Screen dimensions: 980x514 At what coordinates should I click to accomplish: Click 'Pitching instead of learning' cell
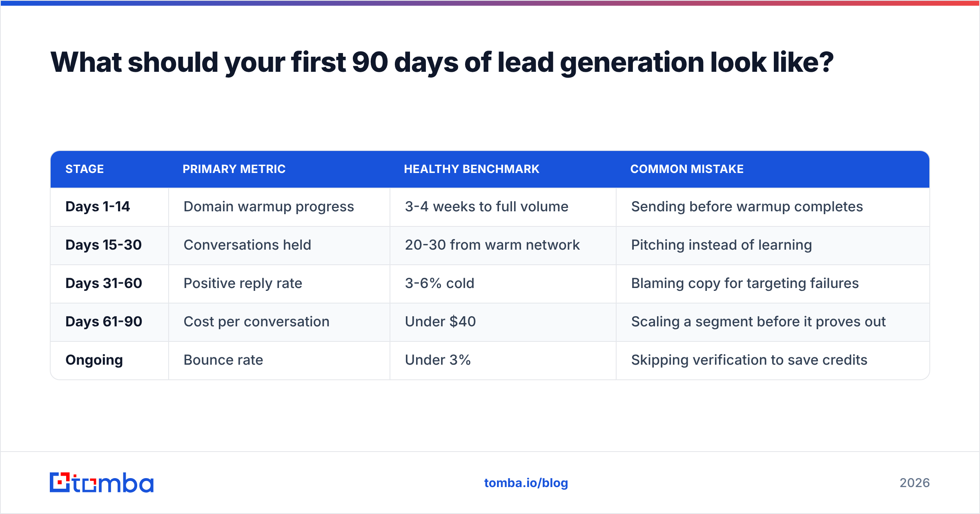pos(773,245)
